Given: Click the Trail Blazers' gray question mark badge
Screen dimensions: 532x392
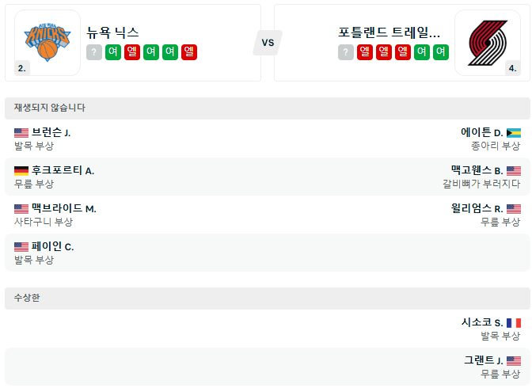Looking at the screenshot, I should click(346, 52).
